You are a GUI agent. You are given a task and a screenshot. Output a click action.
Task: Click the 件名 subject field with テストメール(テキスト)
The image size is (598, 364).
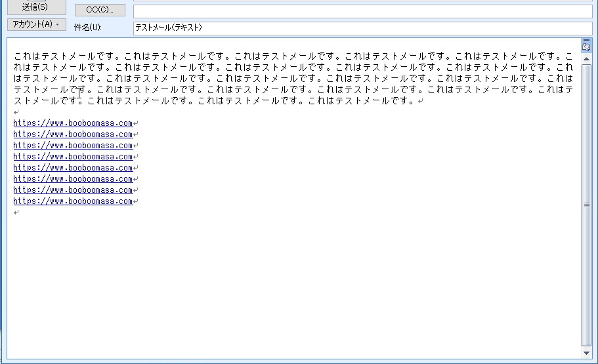363,28
